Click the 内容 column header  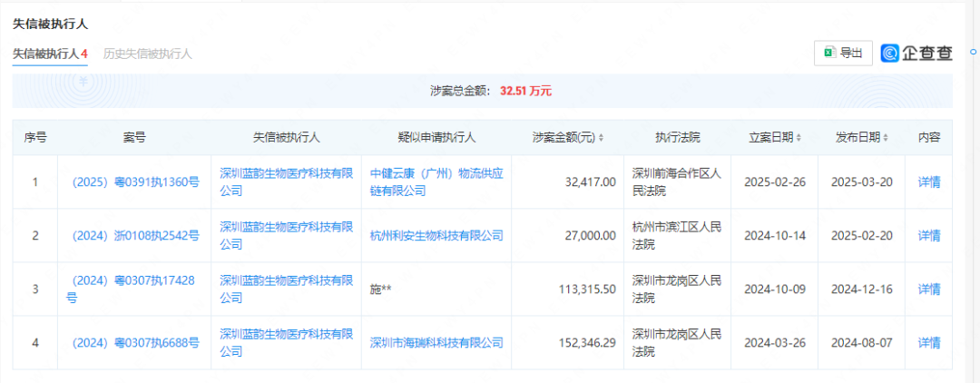tap(929, 137)
